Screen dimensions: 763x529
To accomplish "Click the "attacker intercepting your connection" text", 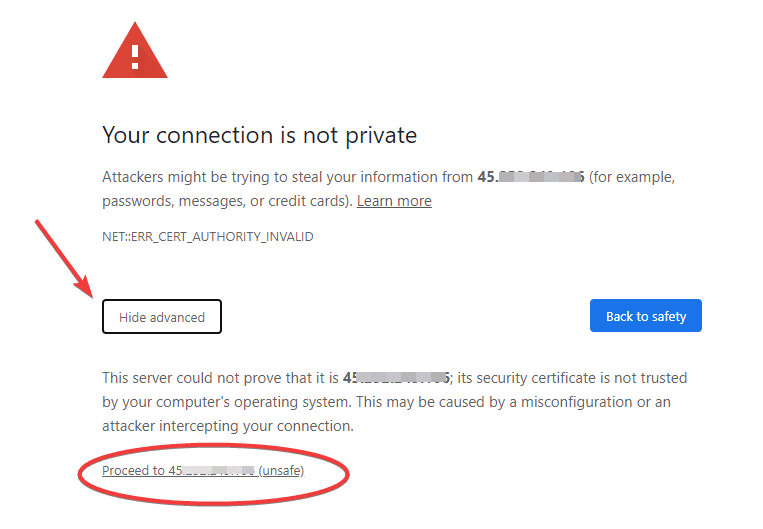I will (228, 426).
